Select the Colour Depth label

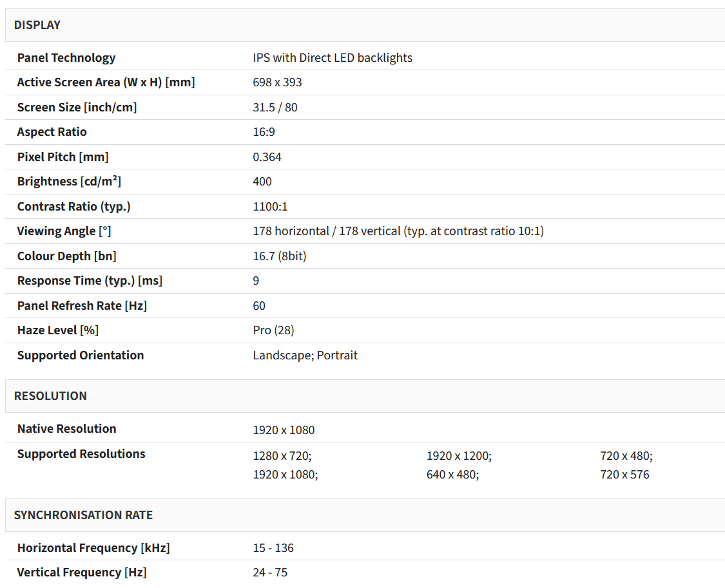(66, 256)
